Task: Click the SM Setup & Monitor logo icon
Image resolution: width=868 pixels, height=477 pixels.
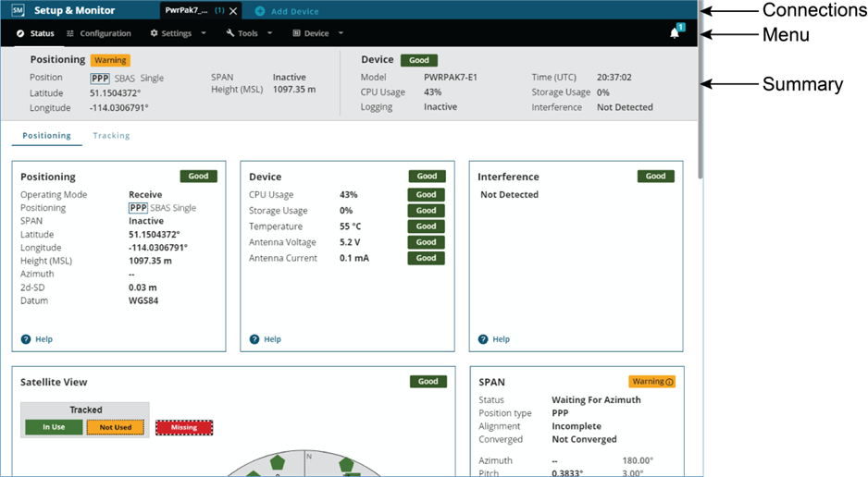Action: click(18, 10)
